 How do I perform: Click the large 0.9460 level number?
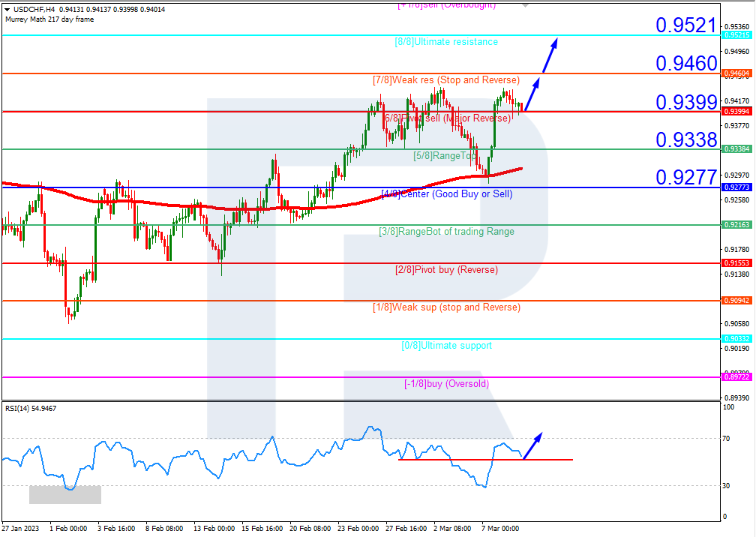click(686, 63)
